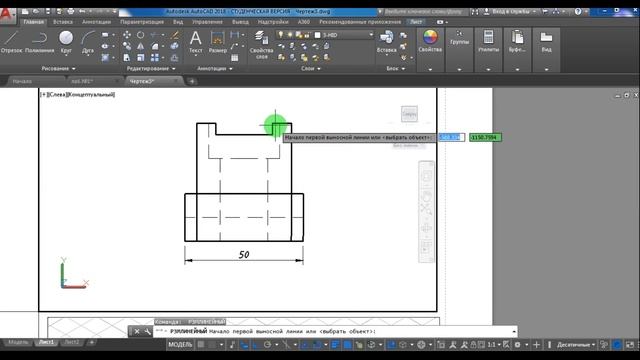The image size is (640, 360).
Task: Click the ViewCube Сверху face
Action: pyautogui.click(x=409, y=114)
